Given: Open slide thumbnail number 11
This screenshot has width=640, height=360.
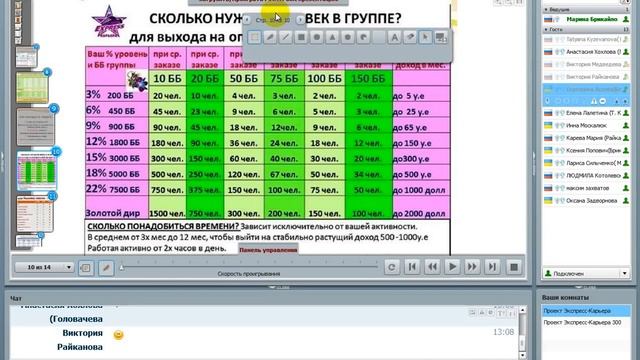Looking at the screenshot, I should (x=35, y=213).
